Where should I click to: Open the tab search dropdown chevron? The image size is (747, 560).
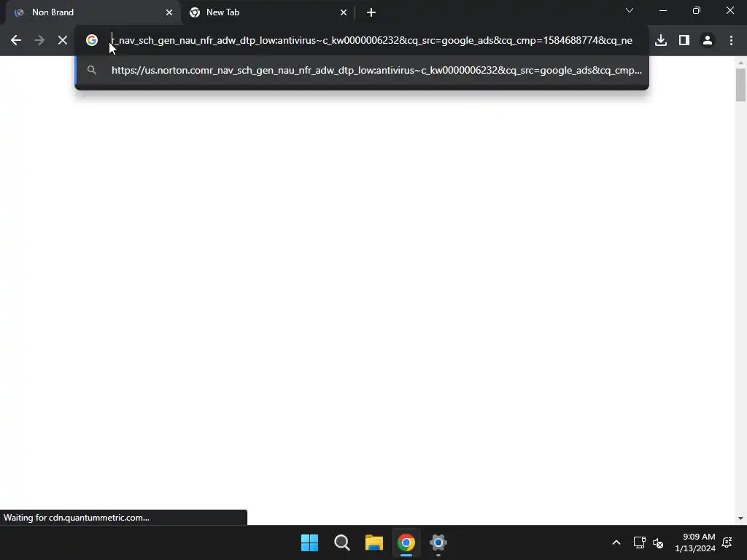tap(630, 10)
